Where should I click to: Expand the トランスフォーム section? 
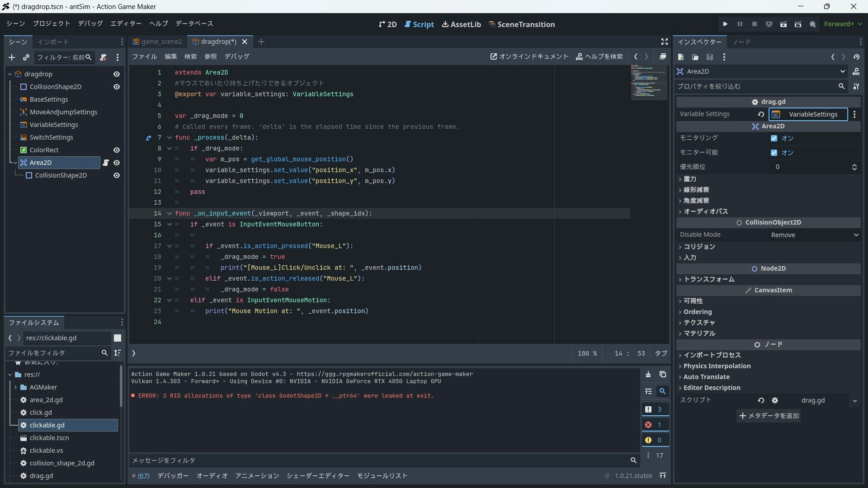[x=708, y=279]
